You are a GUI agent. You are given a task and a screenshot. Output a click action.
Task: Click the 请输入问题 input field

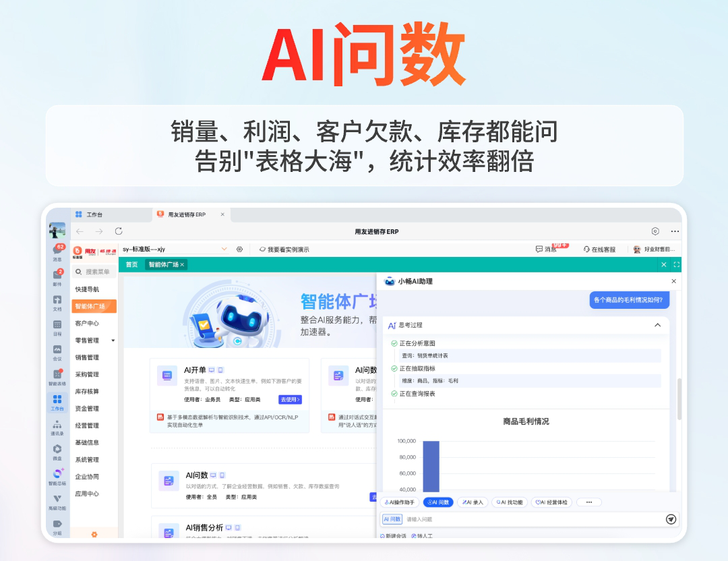point(526,519)
